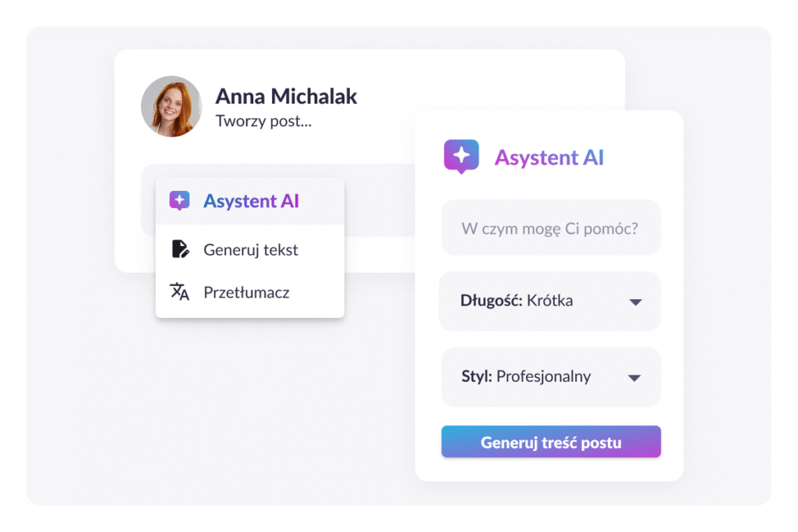Click the Generuj treść postu button
The height and width of the screenshot is (532, 798).
click(551, 442)
